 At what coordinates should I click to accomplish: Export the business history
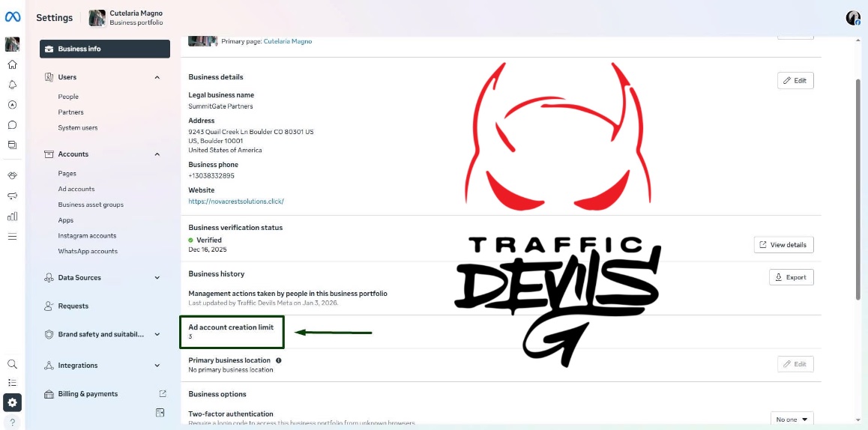point(791,277)
